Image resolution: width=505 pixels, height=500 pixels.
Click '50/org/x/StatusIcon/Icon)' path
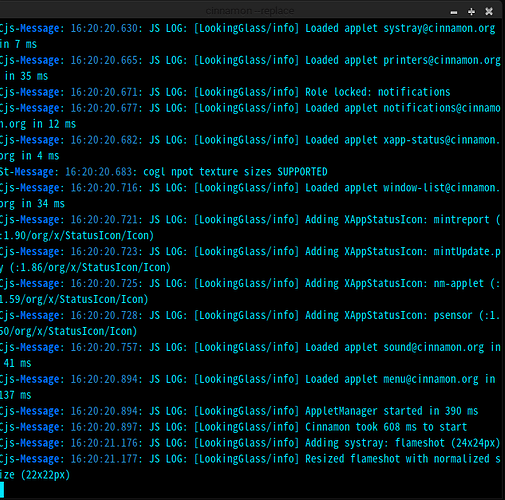click(68, 331)
